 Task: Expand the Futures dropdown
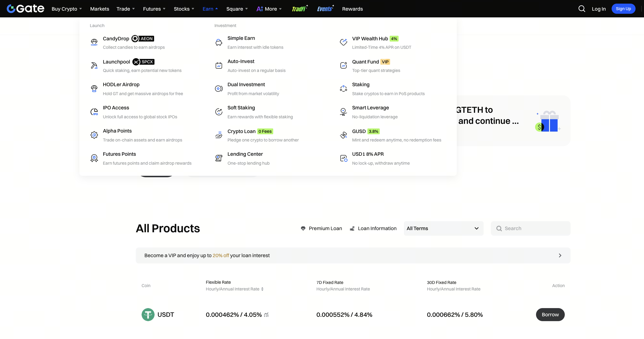154,9
